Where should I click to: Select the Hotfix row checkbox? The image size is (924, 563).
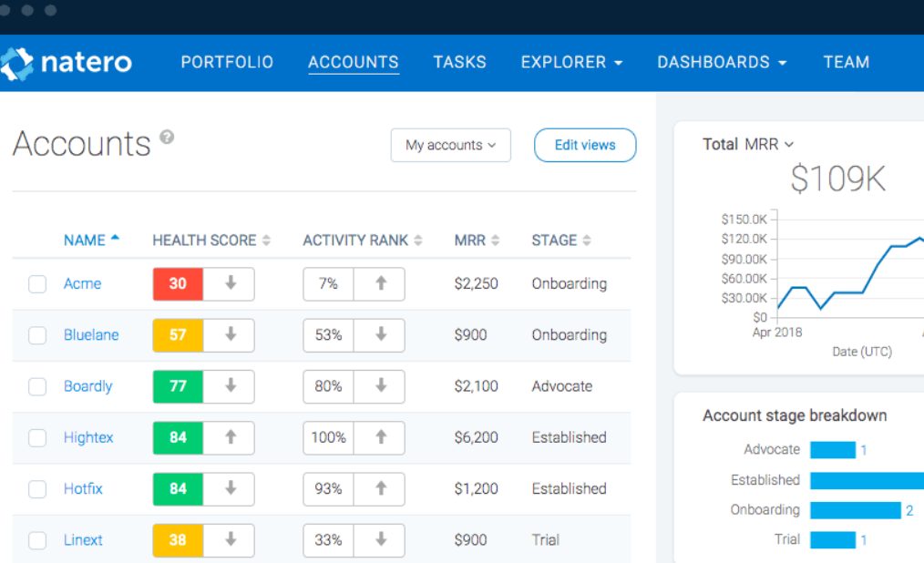[x=37, y=489]
